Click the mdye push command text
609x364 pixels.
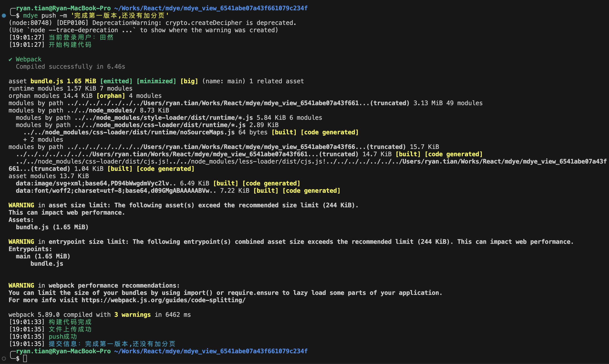pos(96,16)
